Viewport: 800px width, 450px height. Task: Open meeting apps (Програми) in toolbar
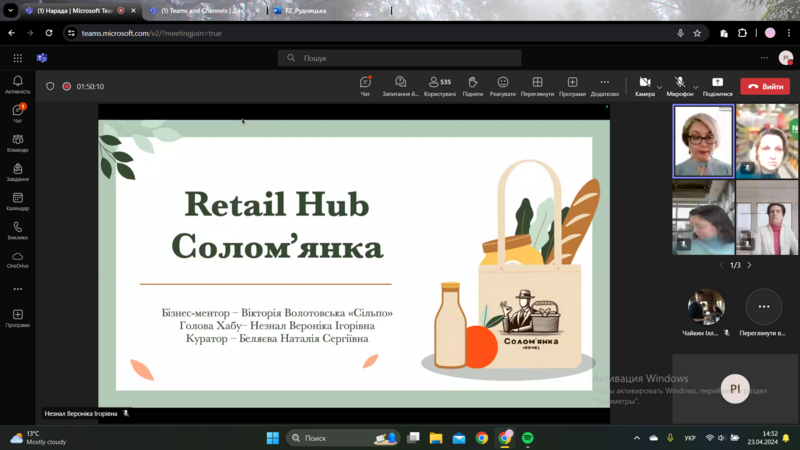click(572, 86)
